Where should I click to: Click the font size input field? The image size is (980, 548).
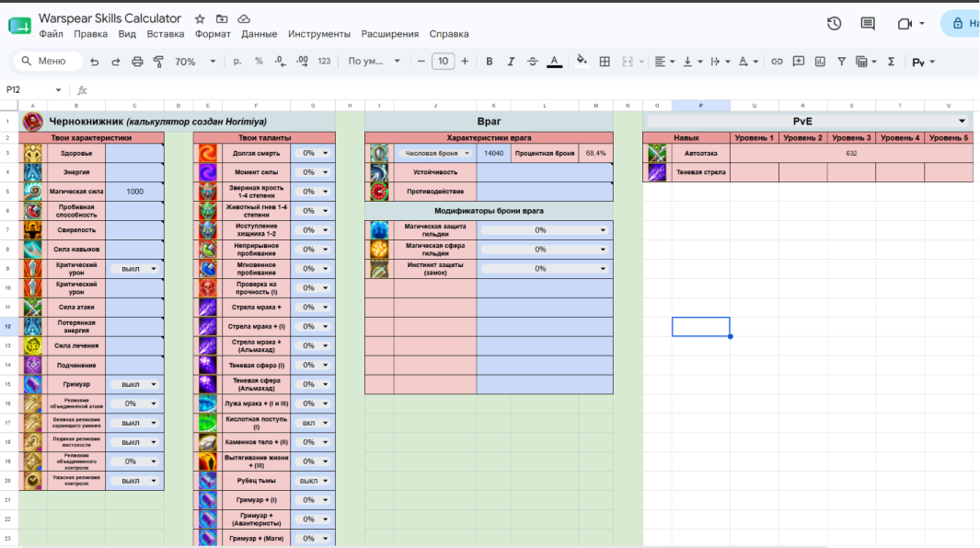coord(443,62)
